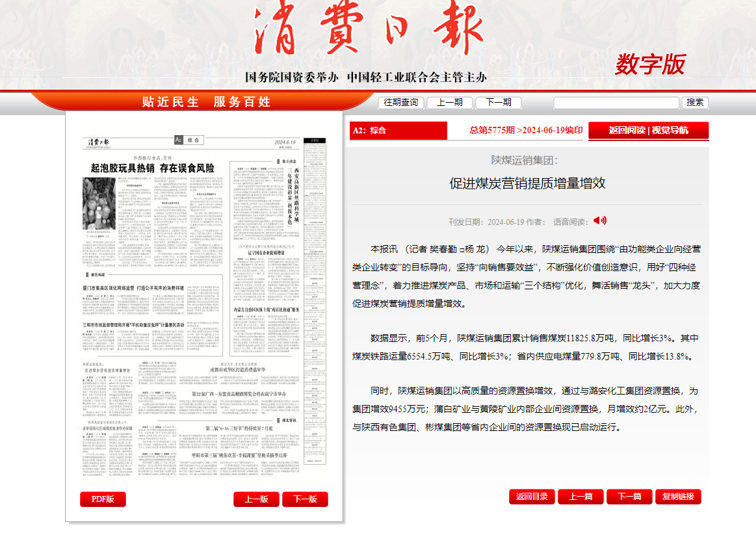
Task: Click the 搜索 search button
Action: click(x=695, y=103)
